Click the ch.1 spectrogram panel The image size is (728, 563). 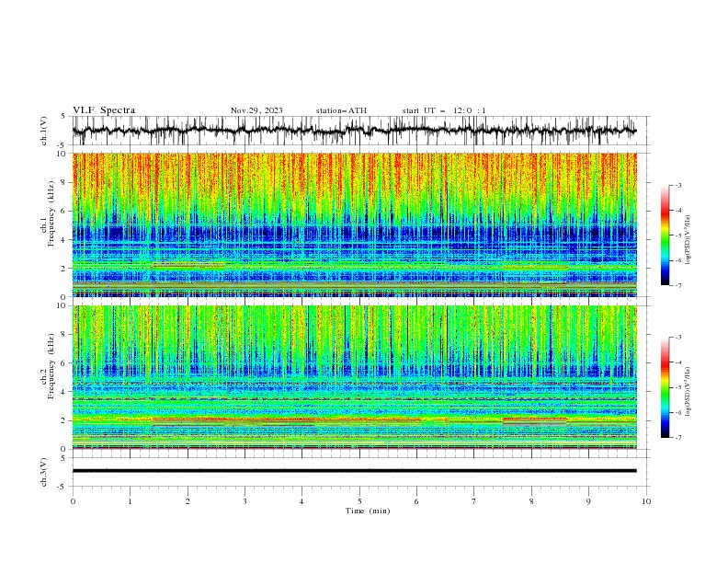click(x=355, y=224)
